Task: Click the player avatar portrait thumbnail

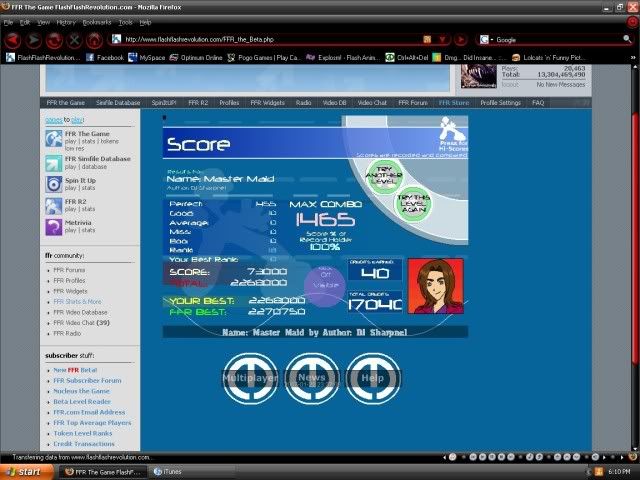Action: pos(436,286)
